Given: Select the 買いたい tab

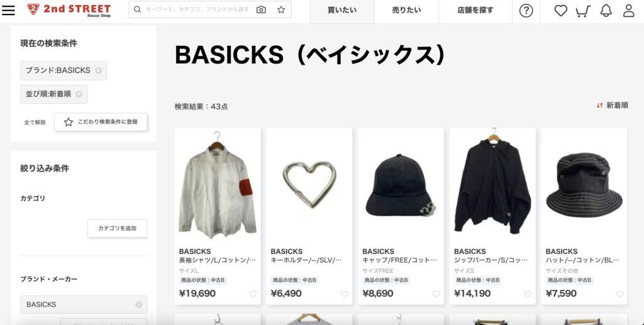Looking at the screenshot, I should 342,10.
